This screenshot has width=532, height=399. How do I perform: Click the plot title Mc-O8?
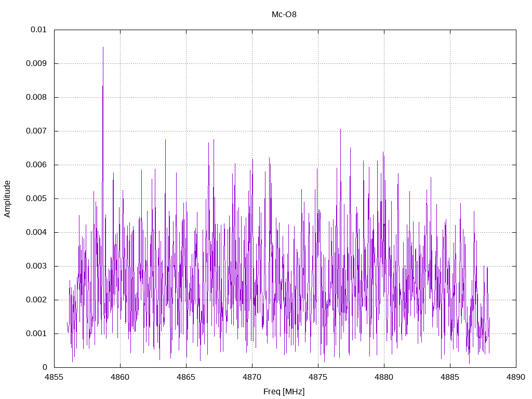click(x=284, y=14)
